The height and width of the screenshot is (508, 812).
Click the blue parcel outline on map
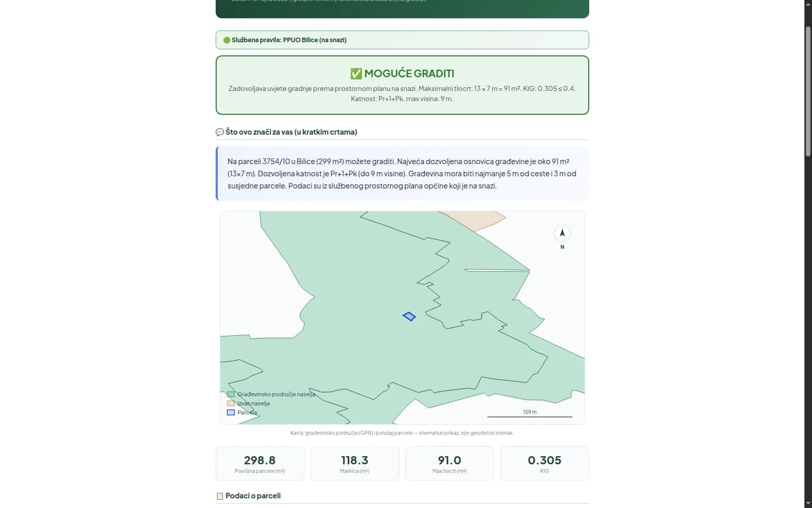tap(409, 316)
